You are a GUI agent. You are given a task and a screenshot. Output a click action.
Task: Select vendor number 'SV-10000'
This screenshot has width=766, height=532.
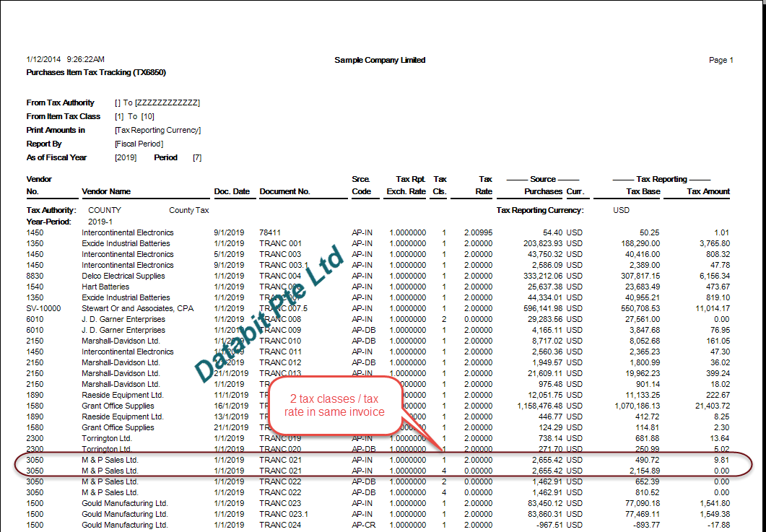coord(43,308)
